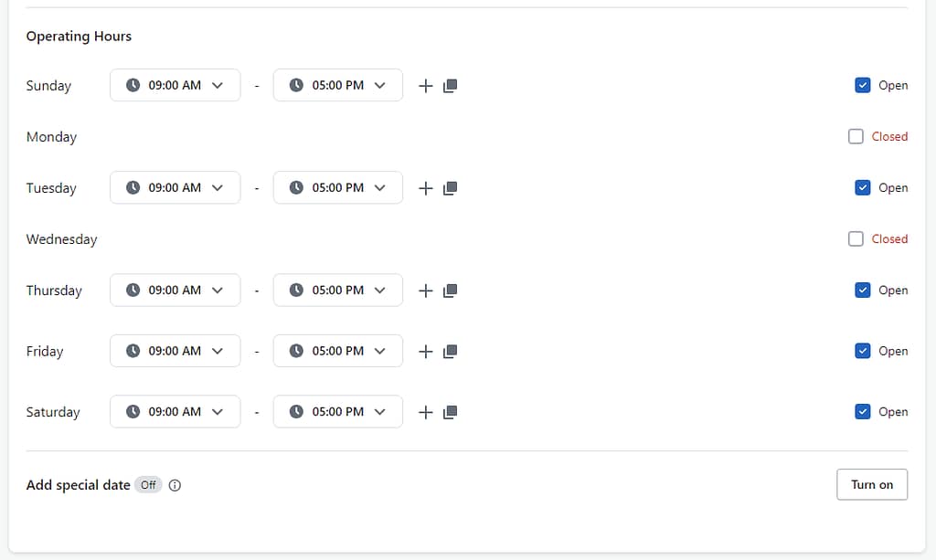
Task: Change Saturday's 05:00 PM end time
Action: tap(338, 411)
